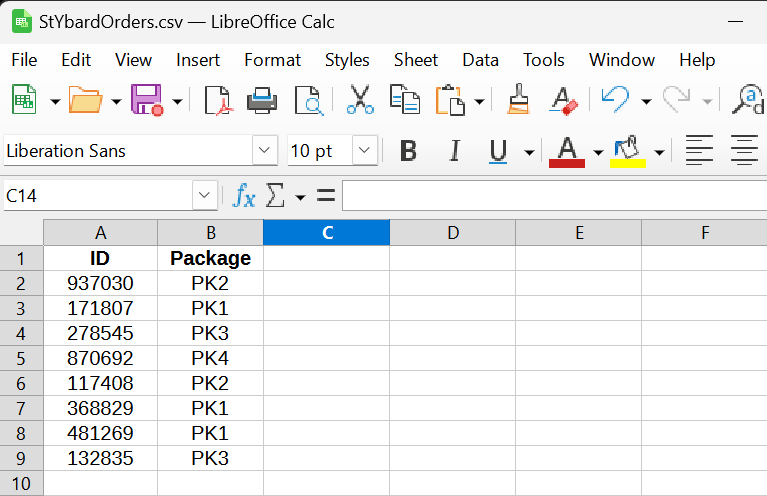Expand the Undo history dropdown arrow
The height and width of the screenshot is (496, 767).
point(646,102)
